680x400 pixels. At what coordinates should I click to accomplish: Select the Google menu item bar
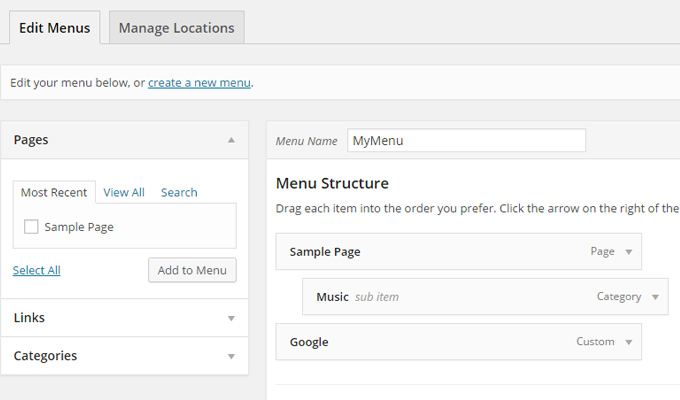pos(458,342)
